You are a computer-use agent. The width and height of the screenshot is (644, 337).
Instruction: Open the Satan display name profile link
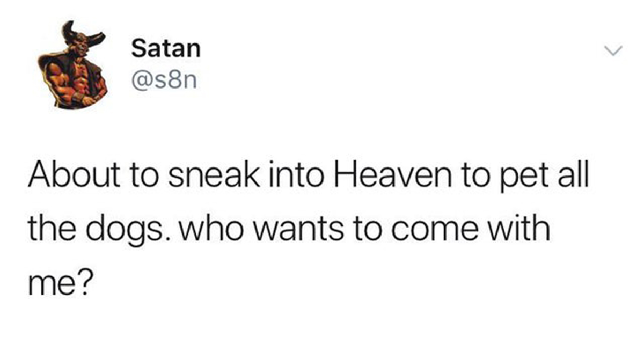tap(166, 49)
